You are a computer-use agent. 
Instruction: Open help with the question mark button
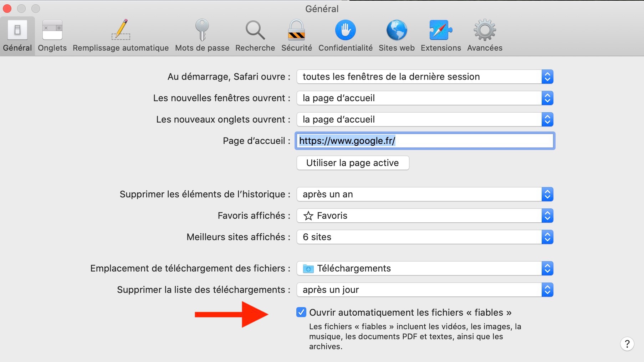click(627, 344)
